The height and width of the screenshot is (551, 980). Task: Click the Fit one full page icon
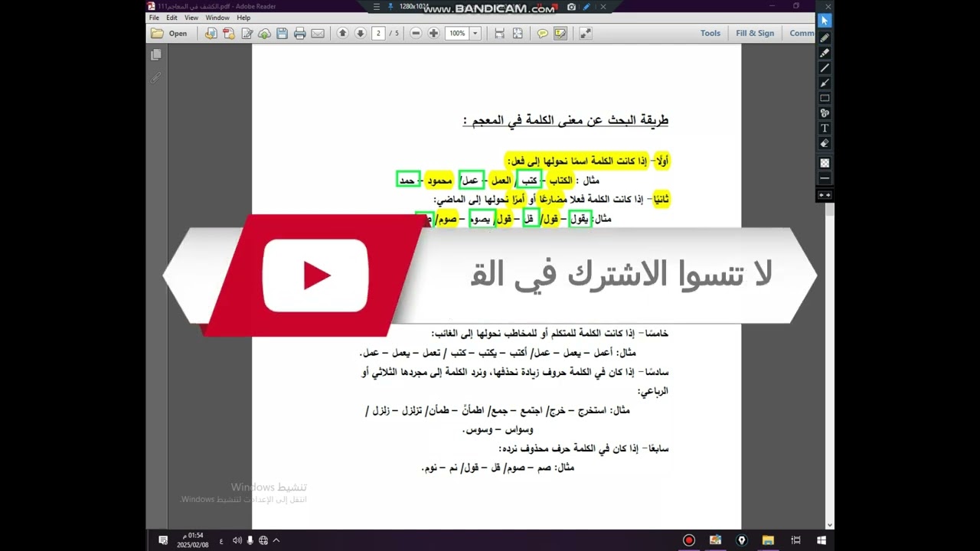click(518, 34)
